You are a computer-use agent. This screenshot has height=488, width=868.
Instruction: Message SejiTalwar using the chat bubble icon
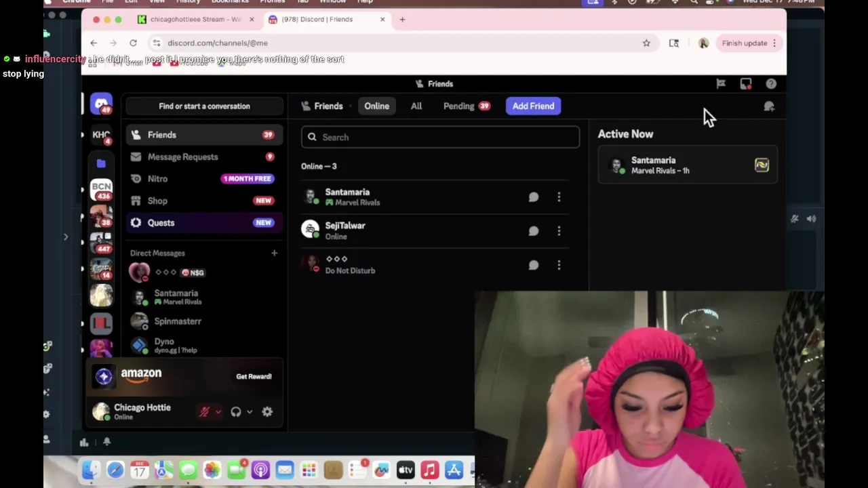534,231
